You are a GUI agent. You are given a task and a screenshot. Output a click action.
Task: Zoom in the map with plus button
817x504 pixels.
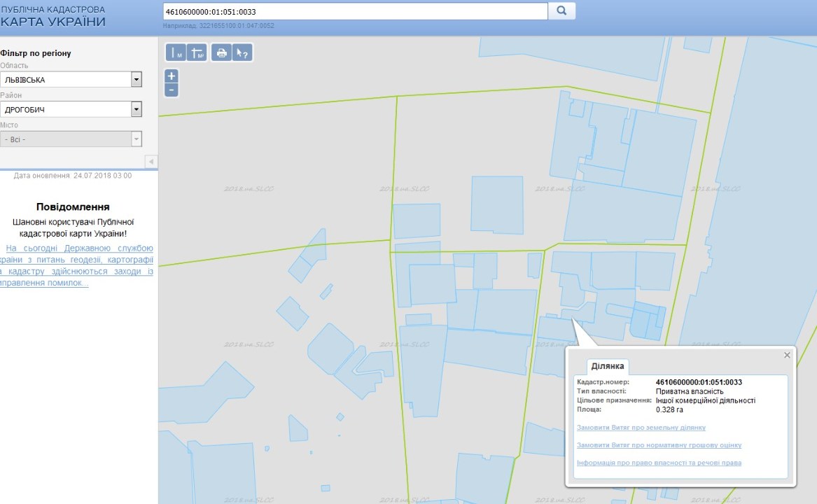(x=172, y=76)
